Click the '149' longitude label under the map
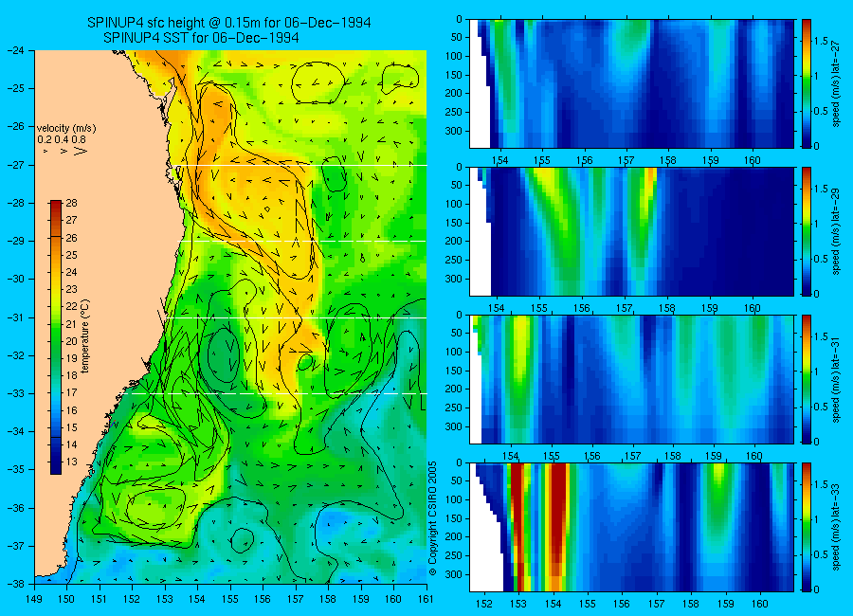This screenshot has width=853, height=616. pyautogui.click(x=34, y=599)
